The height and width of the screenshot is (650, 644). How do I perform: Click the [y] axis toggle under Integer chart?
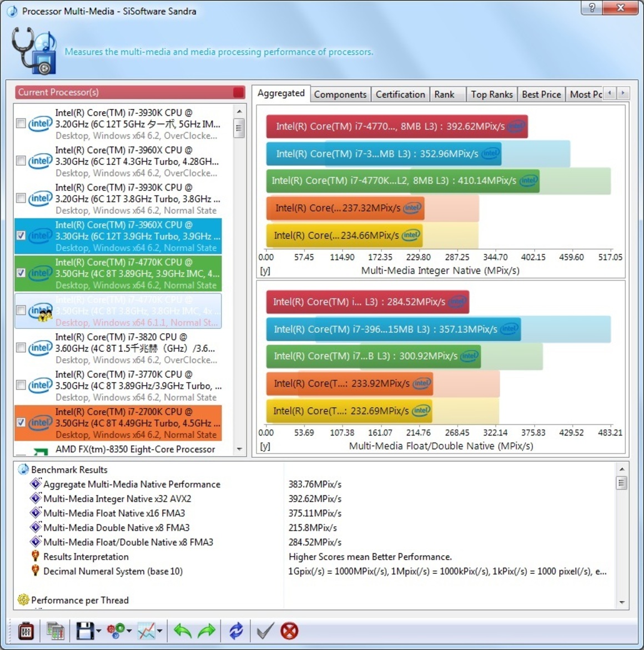point(265,271)
